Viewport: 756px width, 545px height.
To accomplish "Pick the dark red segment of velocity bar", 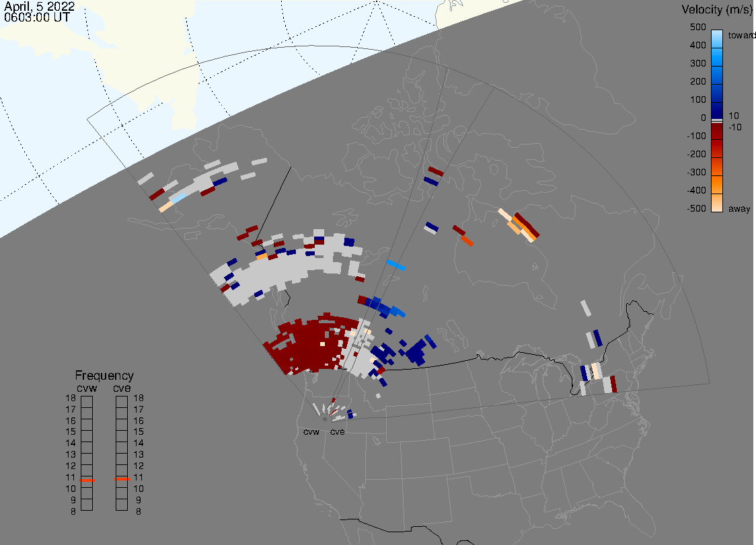I will point(717,130).
